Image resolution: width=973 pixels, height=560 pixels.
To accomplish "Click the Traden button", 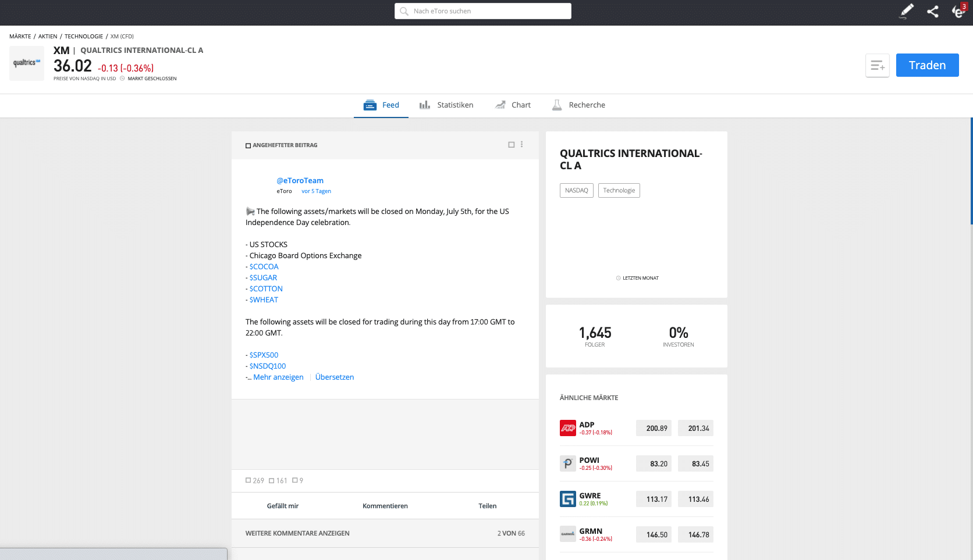I will click(x=927, y=65).
